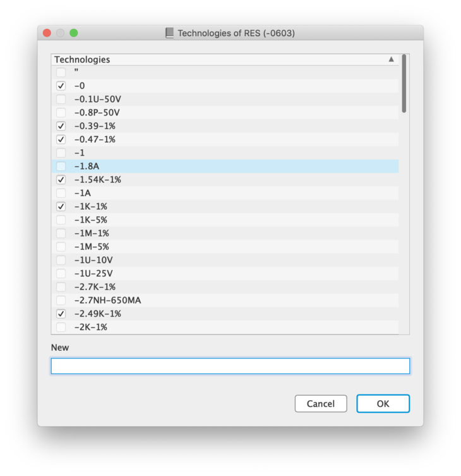Select the -1K-5% row label

coord(91,220)
